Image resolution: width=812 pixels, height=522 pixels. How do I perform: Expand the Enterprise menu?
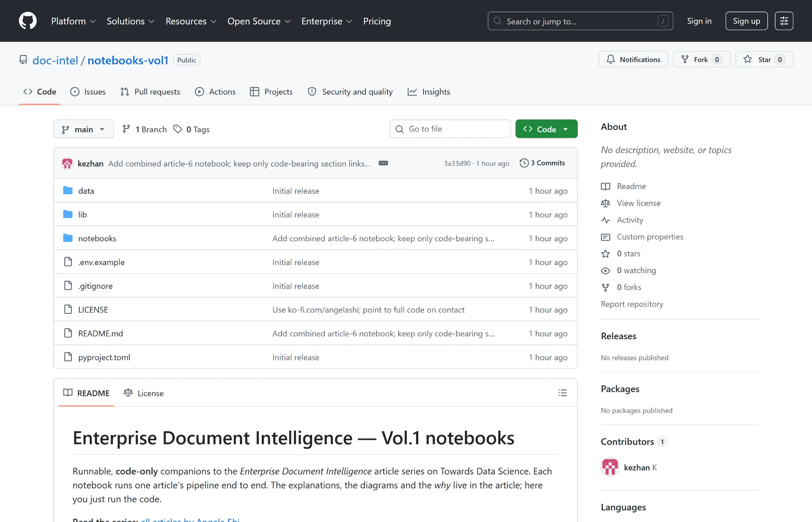point(326,21)
